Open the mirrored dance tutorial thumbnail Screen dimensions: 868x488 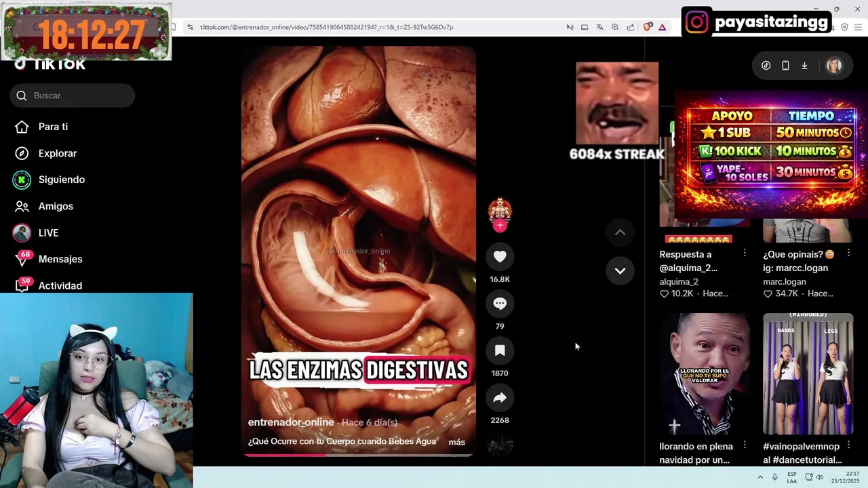pyautogui.click(x=808, y=373)
